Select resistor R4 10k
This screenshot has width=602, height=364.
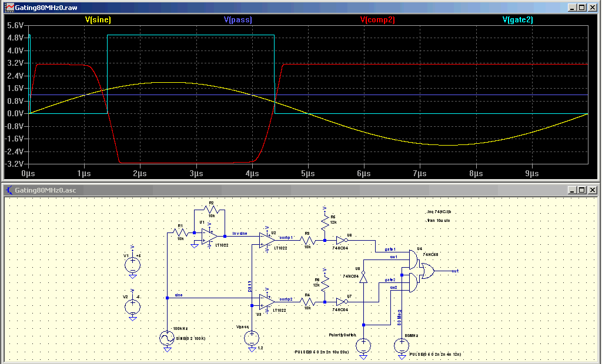307,302
